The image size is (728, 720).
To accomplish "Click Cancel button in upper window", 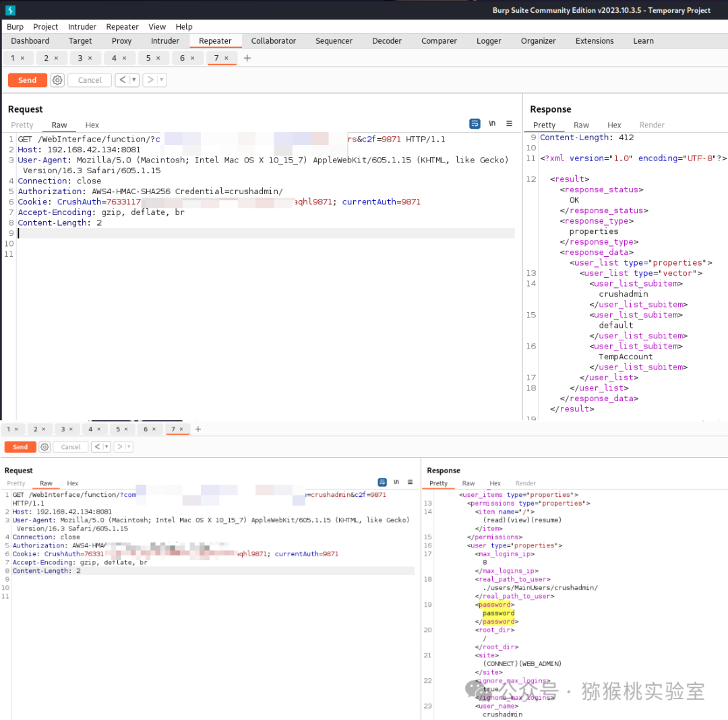I will (90, 80).
